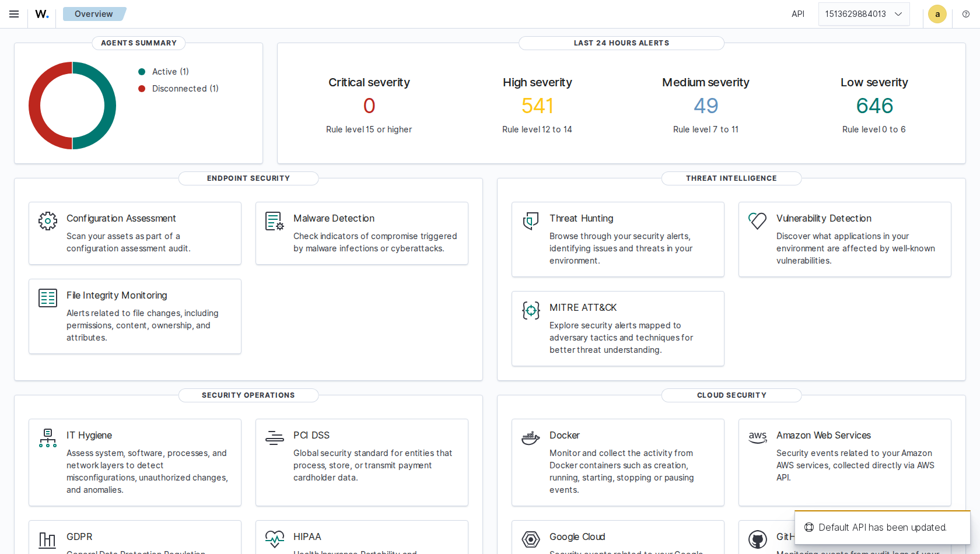Click the critical severity count 0
This screenshot has height=554, width=980.
point(369,106)
